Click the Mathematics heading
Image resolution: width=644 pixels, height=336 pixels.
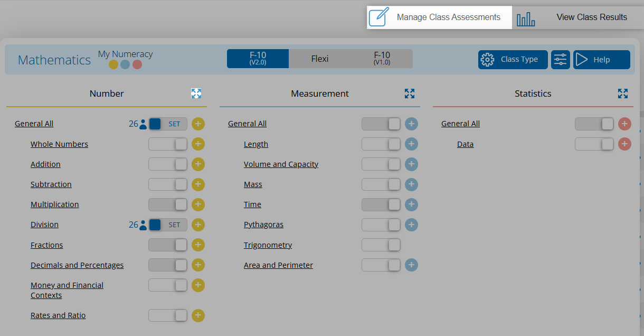coord(54,60)
